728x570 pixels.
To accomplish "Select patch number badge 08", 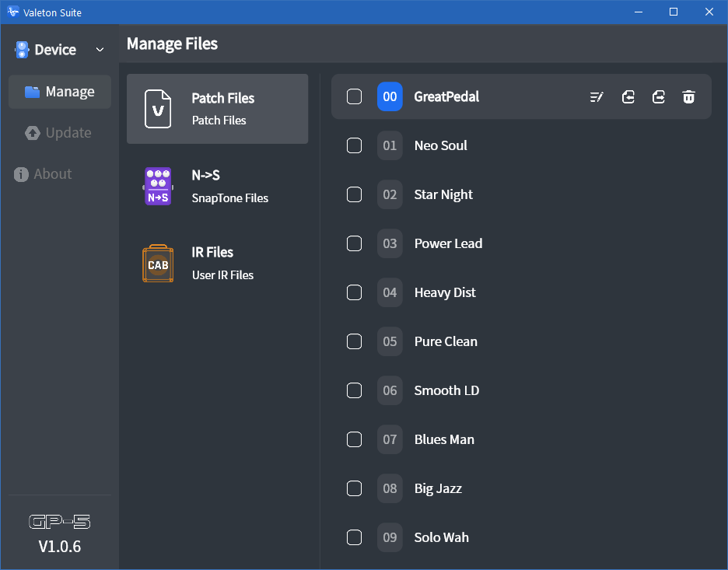I will (390, 488).
